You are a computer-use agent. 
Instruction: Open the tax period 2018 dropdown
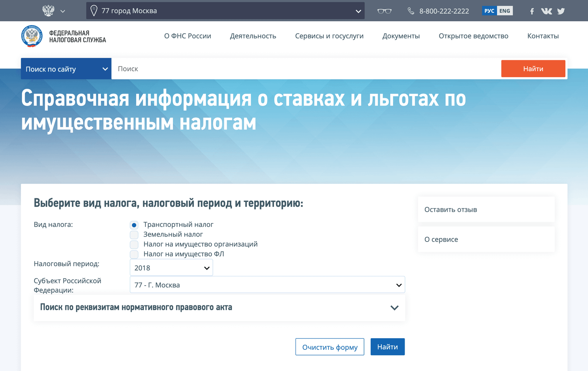tap(171, 268)
